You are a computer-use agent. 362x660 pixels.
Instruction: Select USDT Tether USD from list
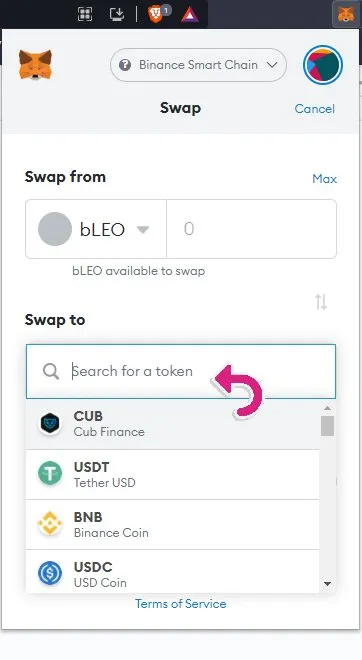(x=173, y=474)
